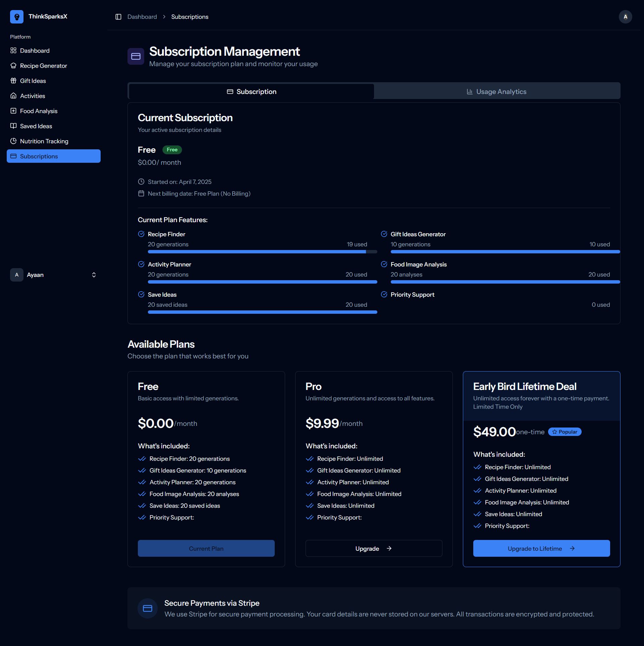Click the Recipe Finder check circle icon
Viewport: 644px width, 646px height.
(x=141, y=234)
